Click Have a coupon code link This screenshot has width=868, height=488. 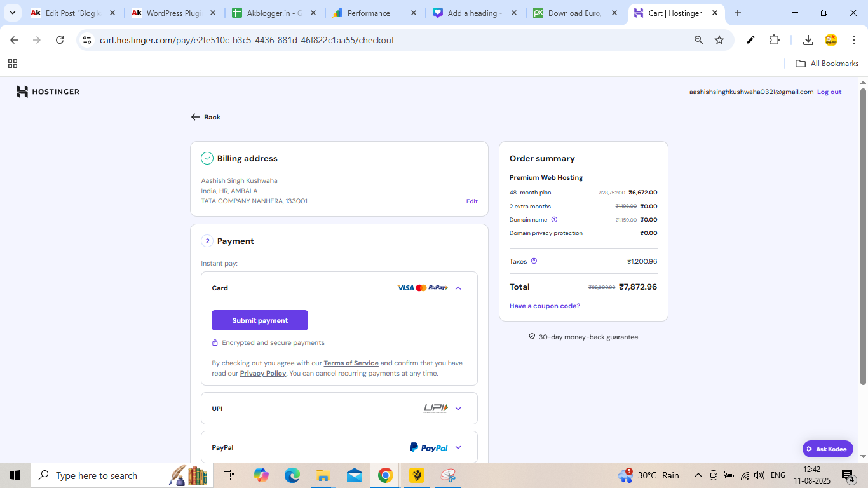[x=545, y=306]
